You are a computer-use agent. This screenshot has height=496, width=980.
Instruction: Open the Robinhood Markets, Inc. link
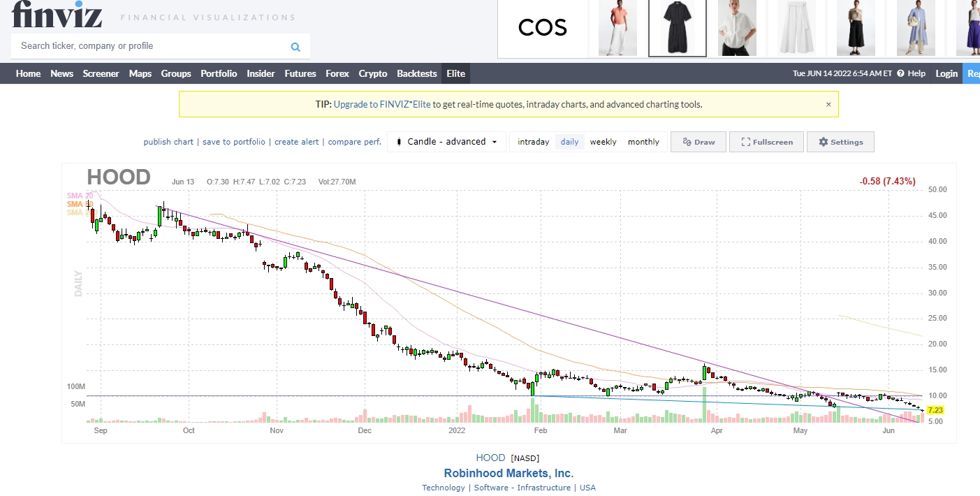509,474
